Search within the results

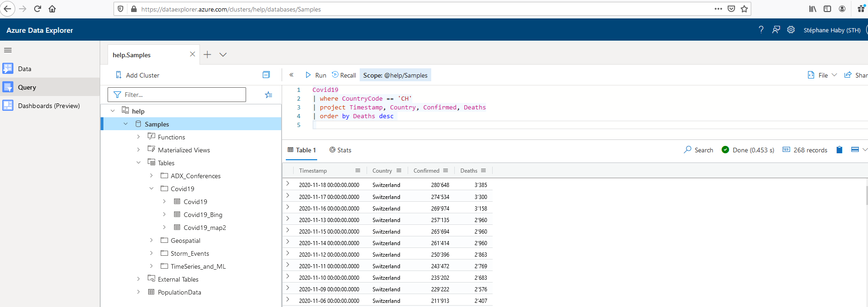tap(698, 150)
